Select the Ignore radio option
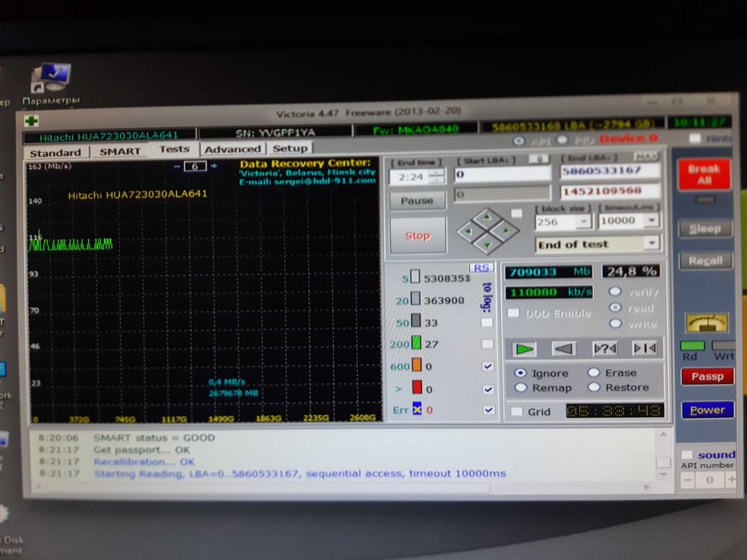 pos(520,373)
